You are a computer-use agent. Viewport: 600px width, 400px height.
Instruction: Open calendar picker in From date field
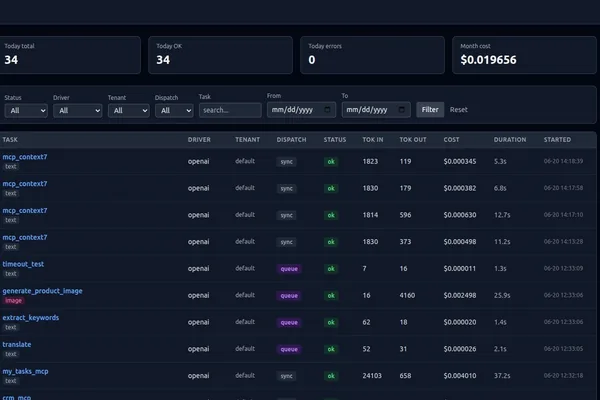click(327, 109)
